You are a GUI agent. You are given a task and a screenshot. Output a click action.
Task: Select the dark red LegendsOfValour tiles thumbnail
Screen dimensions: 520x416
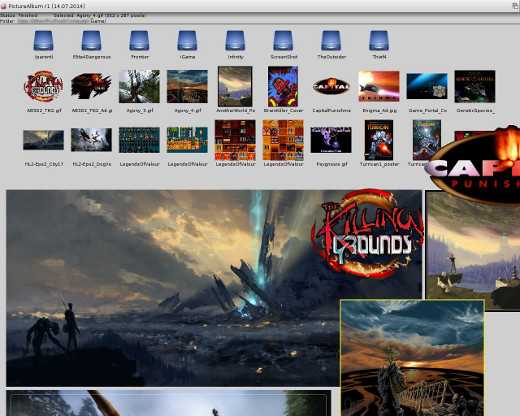click(235, 140)
